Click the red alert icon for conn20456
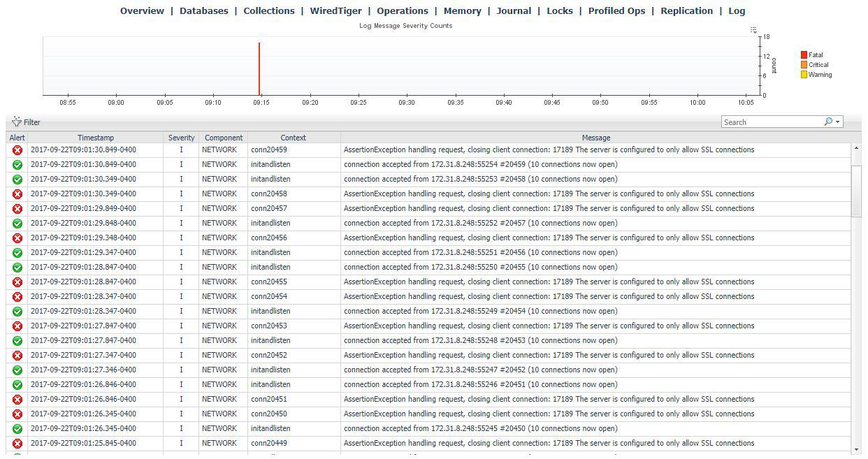868x459 pixels. click(x=17, y=238)
